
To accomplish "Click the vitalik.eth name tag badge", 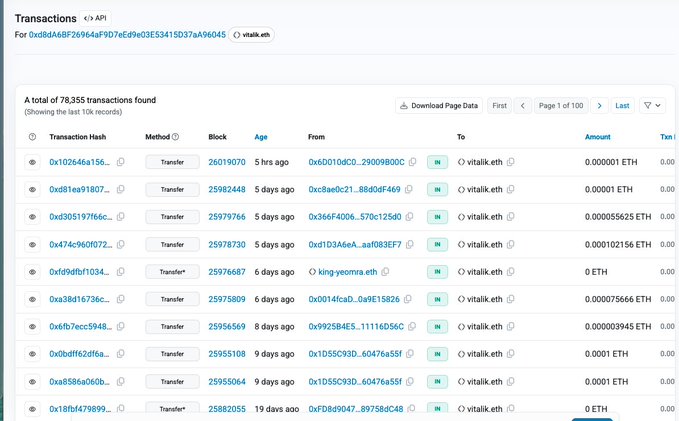I will click(x=252, y=35).
